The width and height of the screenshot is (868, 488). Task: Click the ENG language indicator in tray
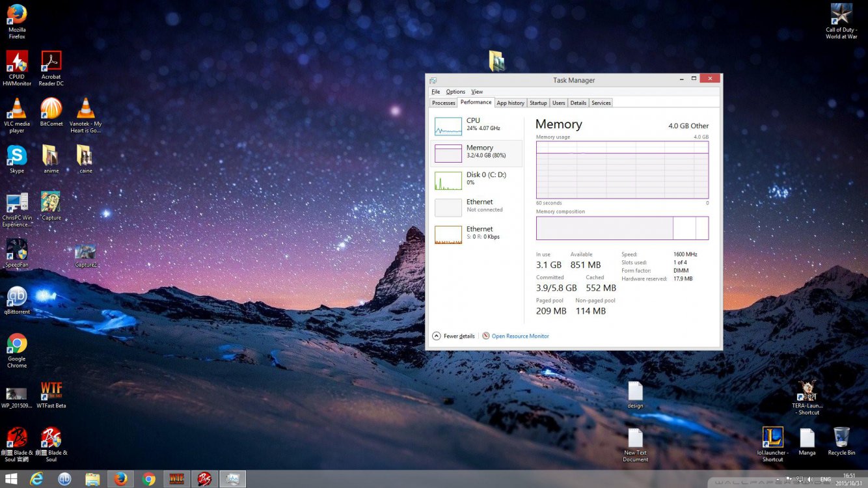pos(826,479)
